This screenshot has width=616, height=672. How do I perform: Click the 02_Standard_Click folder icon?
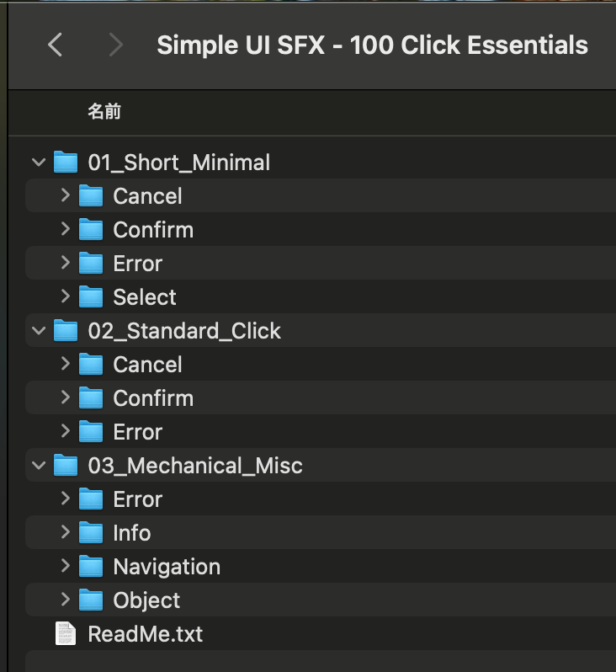[66, 331]
